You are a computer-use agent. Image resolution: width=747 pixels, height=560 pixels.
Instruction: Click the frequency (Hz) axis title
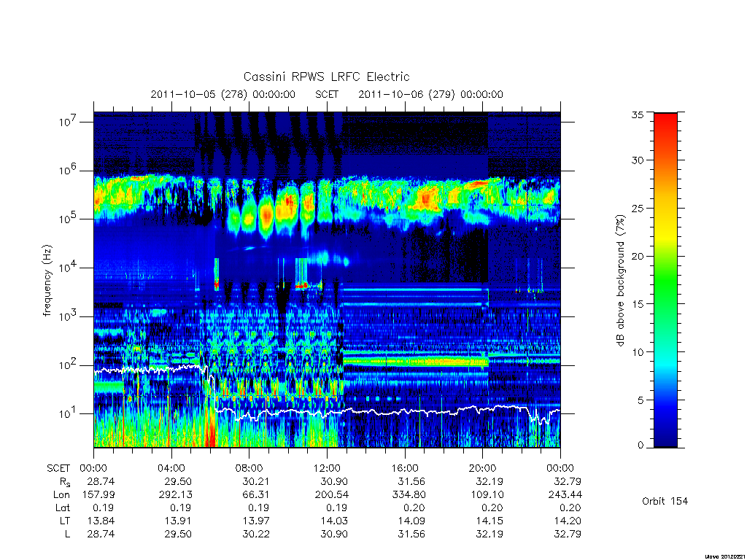(x=47, y=281)
